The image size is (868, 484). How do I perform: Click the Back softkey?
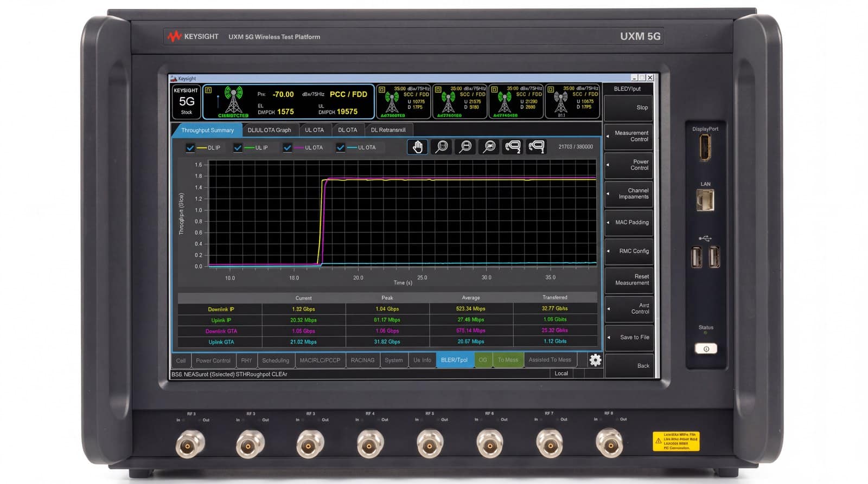(x=628, y=366)
